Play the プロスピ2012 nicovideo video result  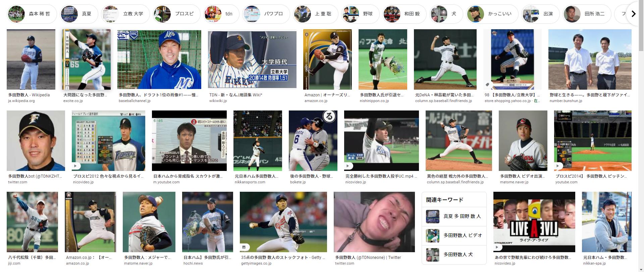pos(76,166)
